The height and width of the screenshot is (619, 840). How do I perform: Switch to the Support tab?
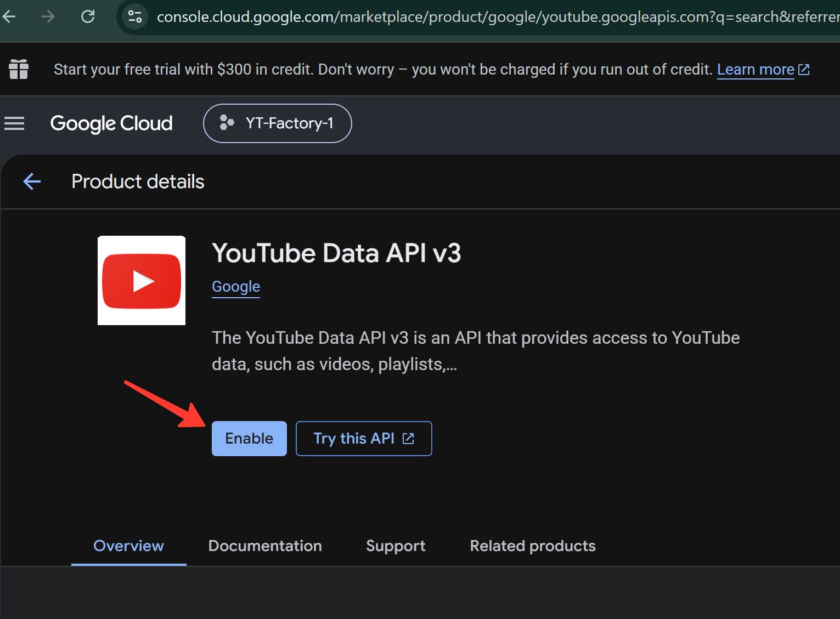tap(396, 546)
